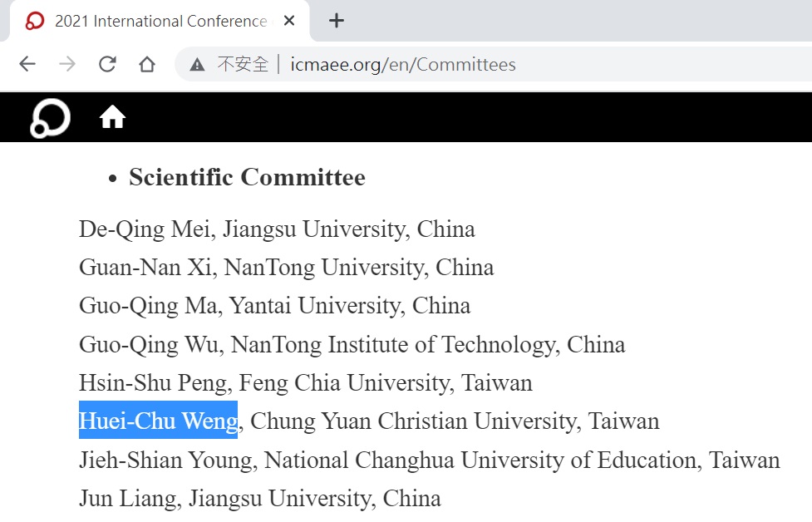This screenshot has height=522, width=812.
Task: Reload the current page
Action: 107,64
